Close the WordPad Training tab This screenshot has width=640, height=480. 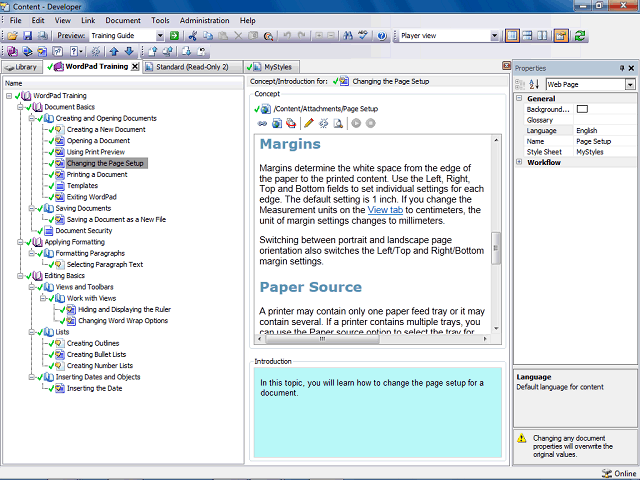tap(135, 67)
